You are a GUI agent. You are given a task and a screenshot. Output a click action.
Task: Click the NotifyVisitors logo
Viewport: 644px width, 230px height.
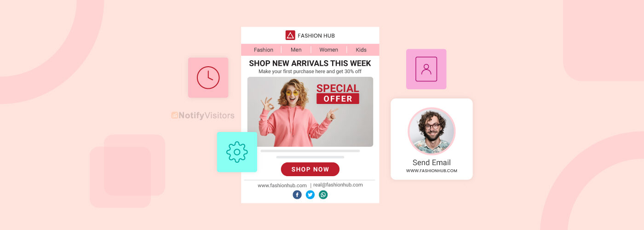[203, 115]
